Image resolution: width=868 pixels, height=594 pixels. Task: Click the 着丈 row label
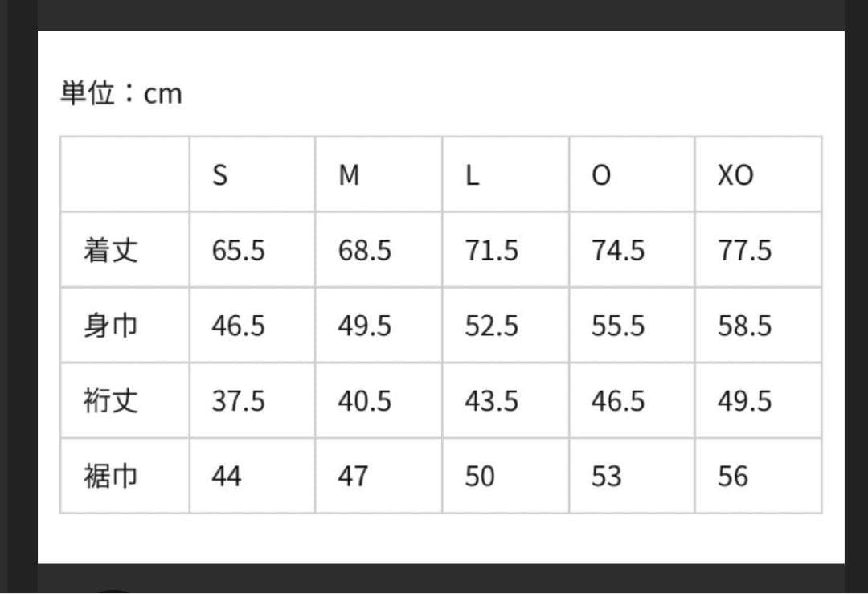[x=110, y=251]
